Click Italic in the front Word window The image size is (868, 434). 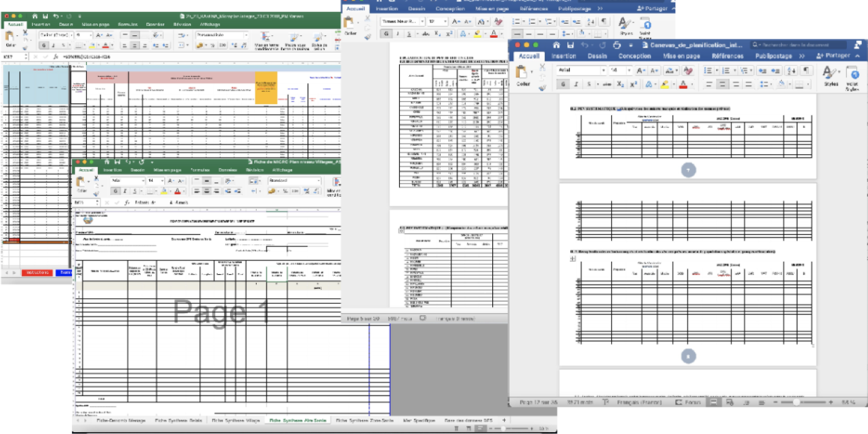(576, 84)
